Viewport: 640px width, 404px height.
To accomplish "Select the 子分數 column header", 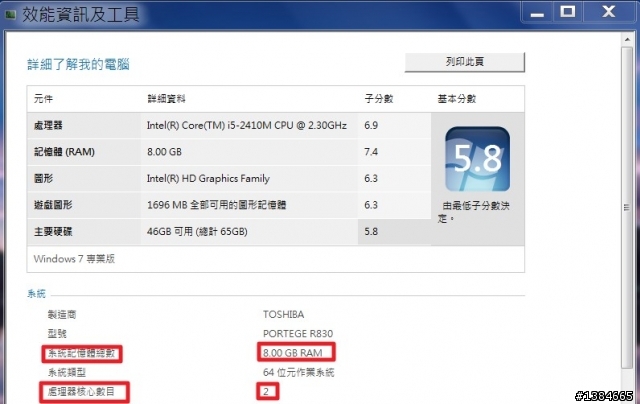I will (x=378, y=99).
